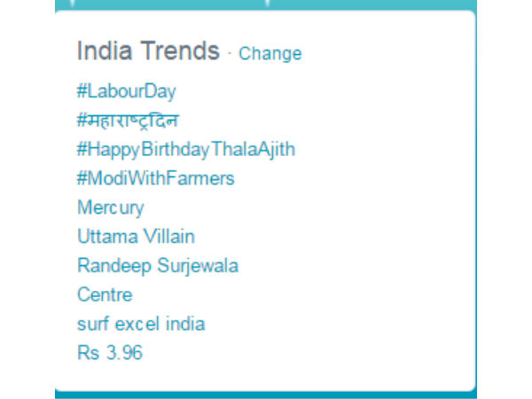Click the Change link beside India Trends
The width and height of the screenshot is (532, 399).
pos(270,53)
